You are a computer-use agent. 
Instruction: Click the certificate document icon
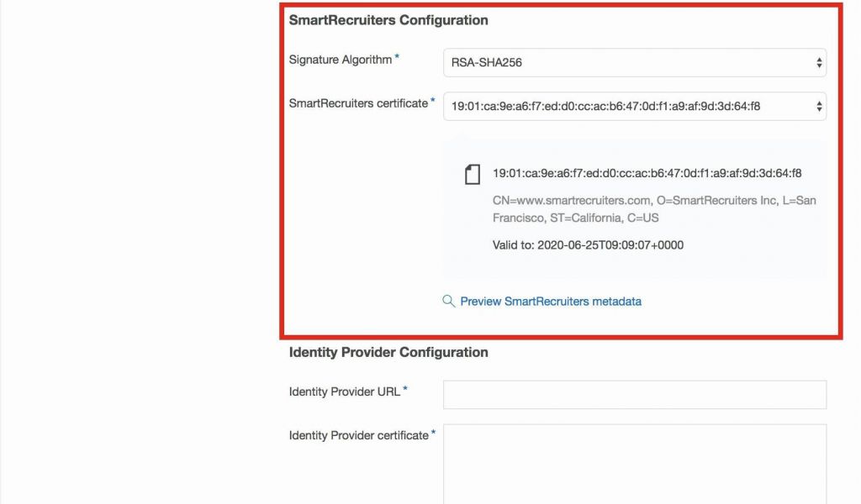[473, 174]
